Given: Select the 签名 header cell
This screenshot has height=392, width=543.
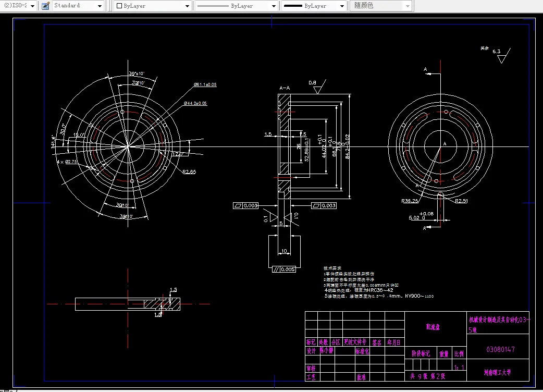Looking at the screenshot, I should tap(377, 342).
